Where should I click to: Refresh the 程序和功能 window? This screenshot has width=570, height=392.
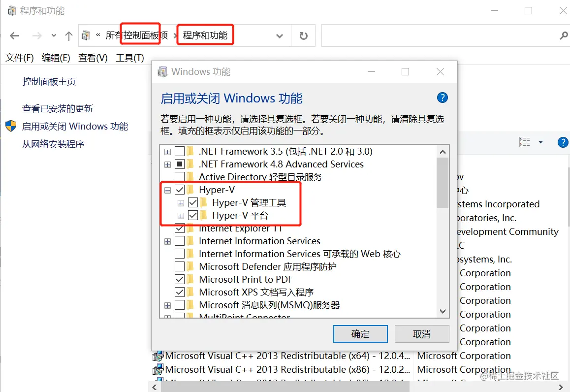[303, 35]
